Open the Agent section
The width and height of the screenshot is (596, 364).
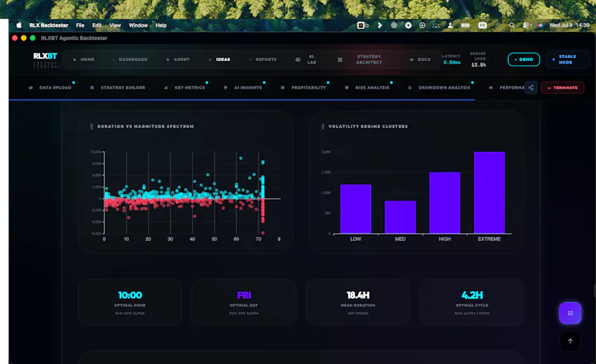point(178,60)
